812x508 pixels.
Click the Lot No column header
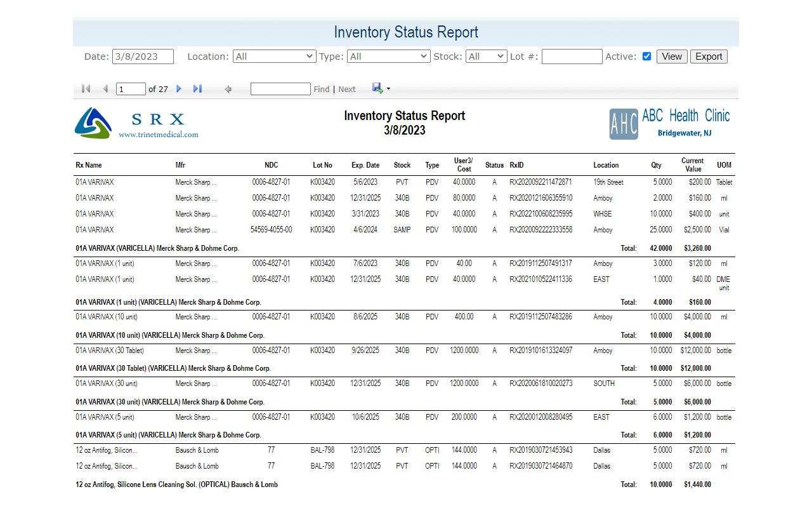tap(322, 165)
